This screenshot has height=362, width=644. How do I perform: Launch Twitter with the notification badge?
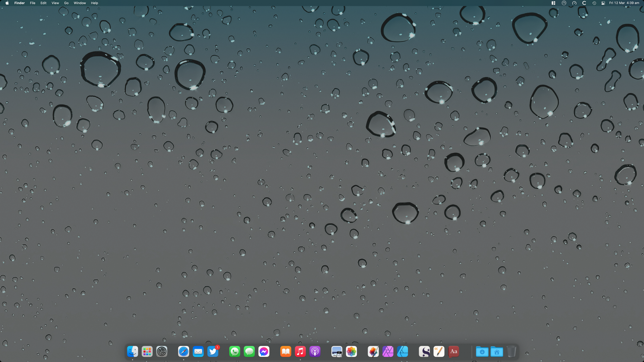(x=213, y=351)
